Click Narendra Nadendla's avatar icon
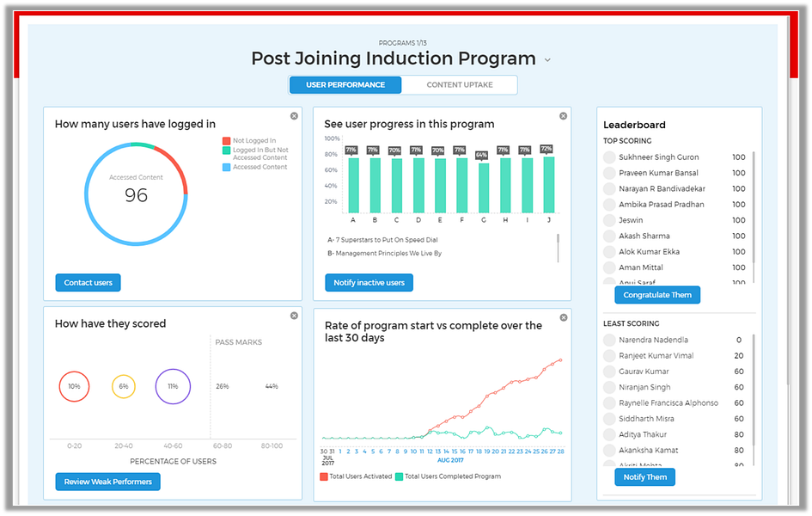 tap(609, 341)
